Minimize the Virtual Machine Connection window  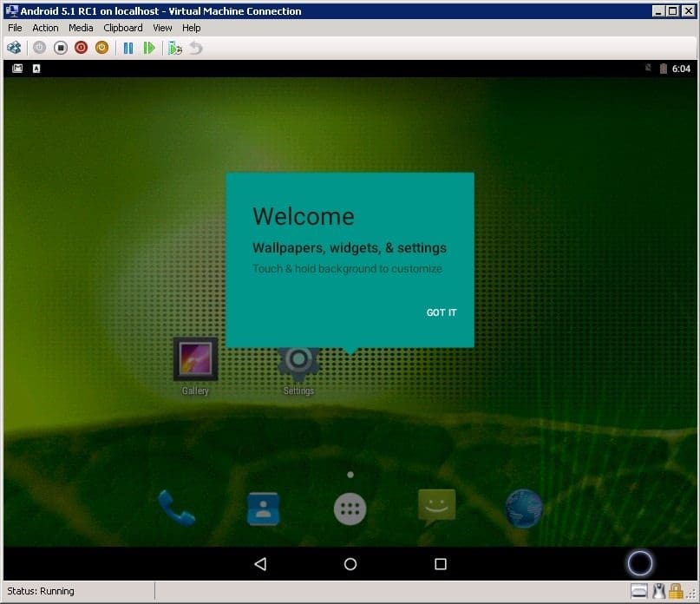point(658,10)
